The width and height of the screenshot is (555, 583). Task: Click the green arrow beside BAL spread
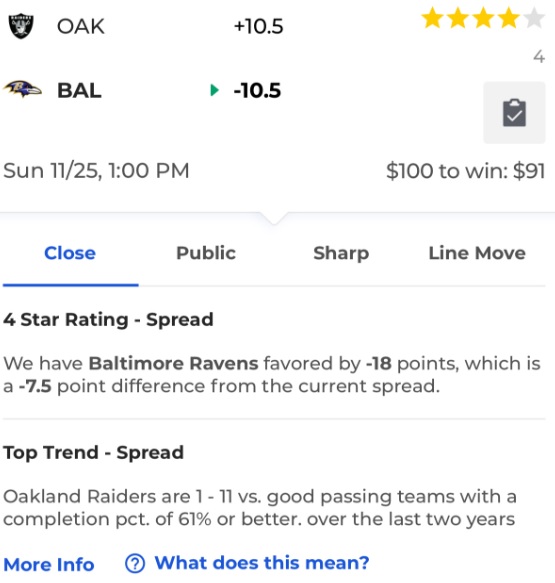214,90
